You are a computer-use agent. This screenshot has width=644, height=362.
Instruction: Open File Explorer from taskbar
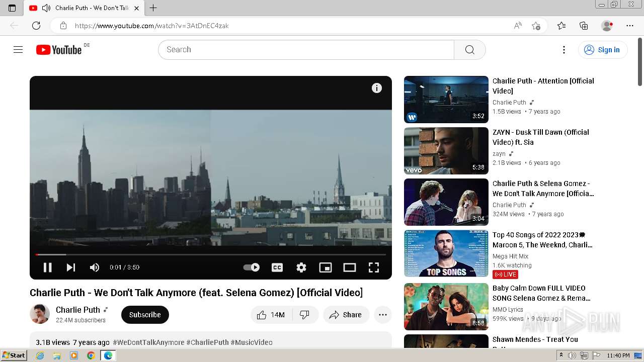[57, 355]
